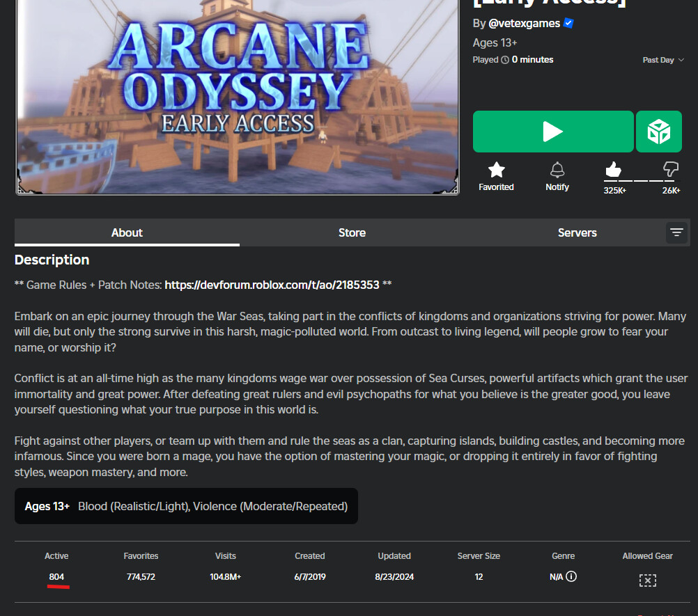Click the Server Size value 12
This screenshot has height=616, width=698.
coord(479,577)
